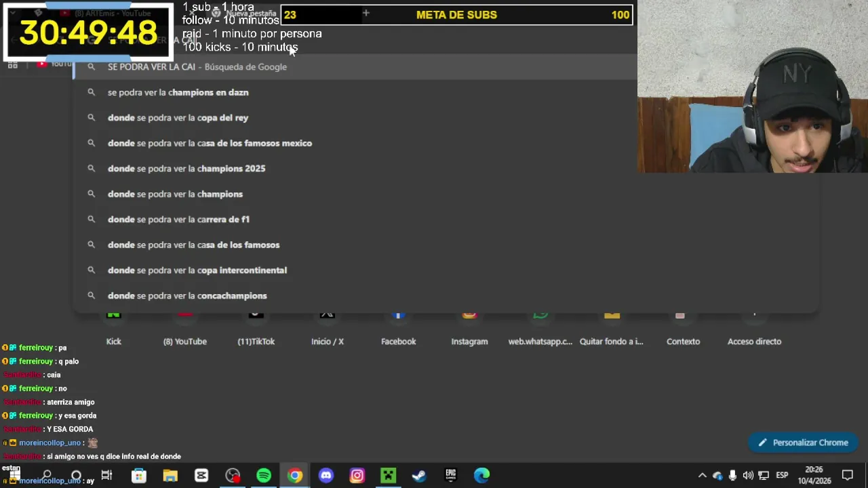Open the Contexto shortcut tile

point(683,329)
